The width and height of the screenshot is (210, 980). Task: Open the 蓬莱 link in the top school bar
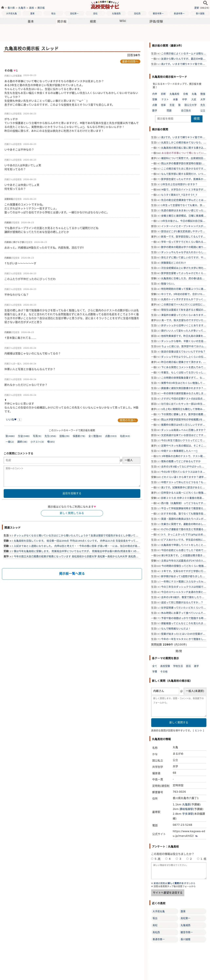(x=32, y=13)
